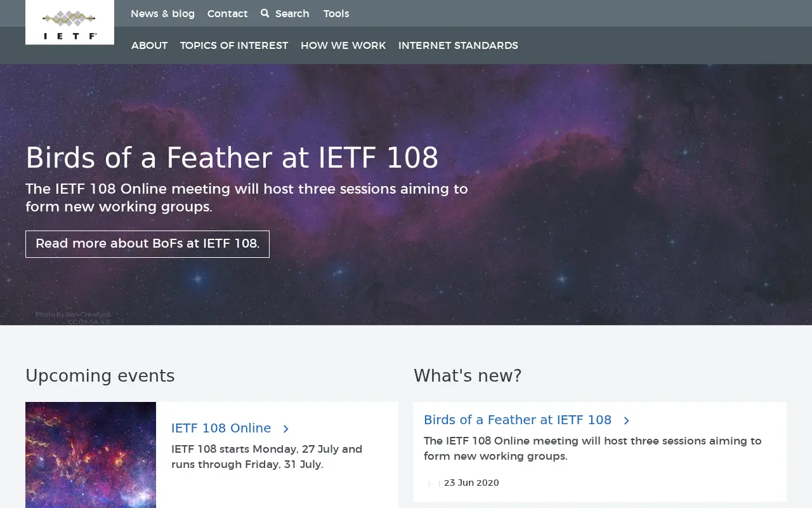Expand INTERNET STANDARDS menu

pos(458,46)
